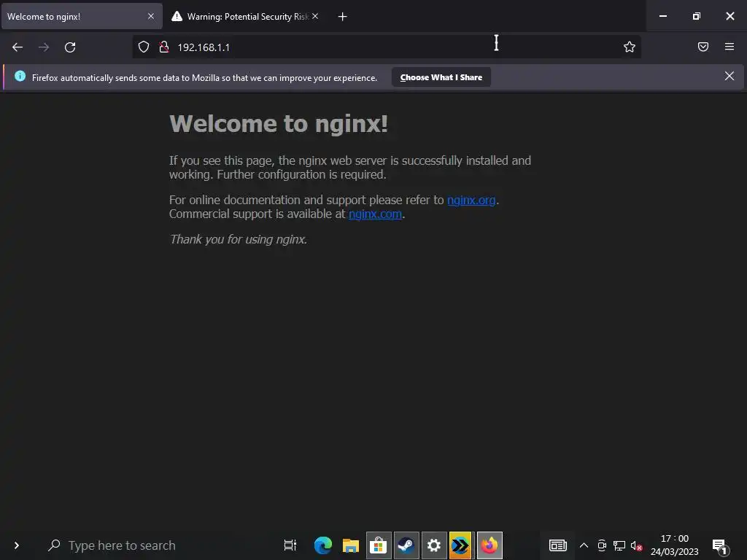Select the Welcome to nginx! tab
The image size is (747, 560).
click(82, 17)
